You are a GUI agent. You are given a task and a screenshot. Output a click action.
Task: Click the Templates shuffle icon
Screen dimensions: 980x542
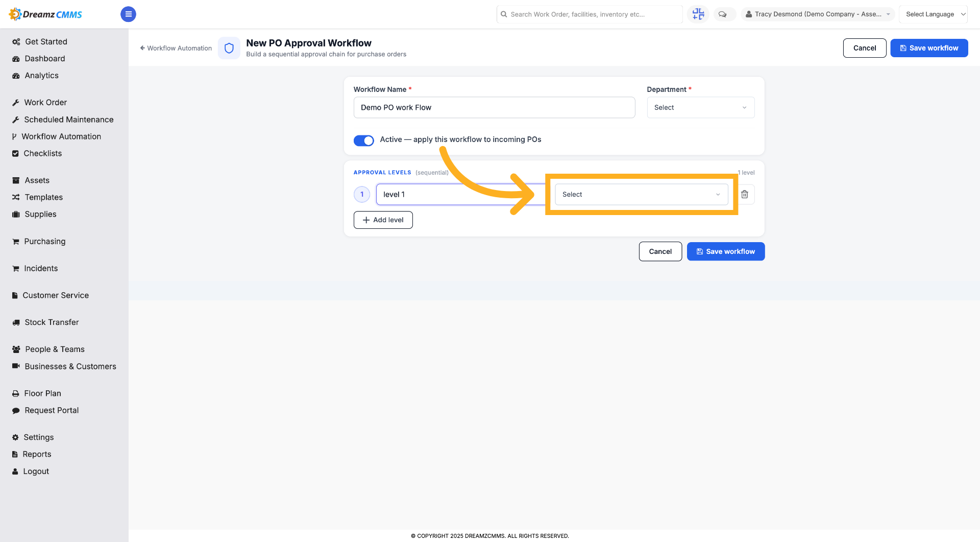(x=16, y=197)
